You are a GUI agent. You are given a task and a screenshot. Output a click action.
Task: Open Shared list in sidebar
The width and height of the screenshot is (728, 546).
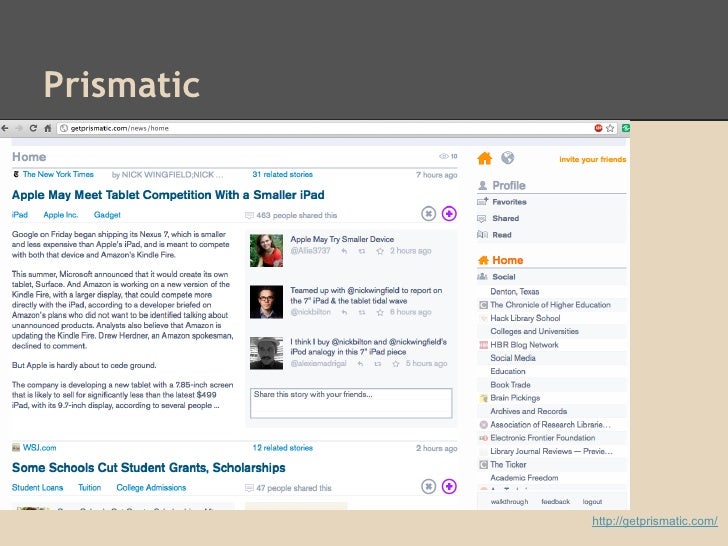coord(506,218)
